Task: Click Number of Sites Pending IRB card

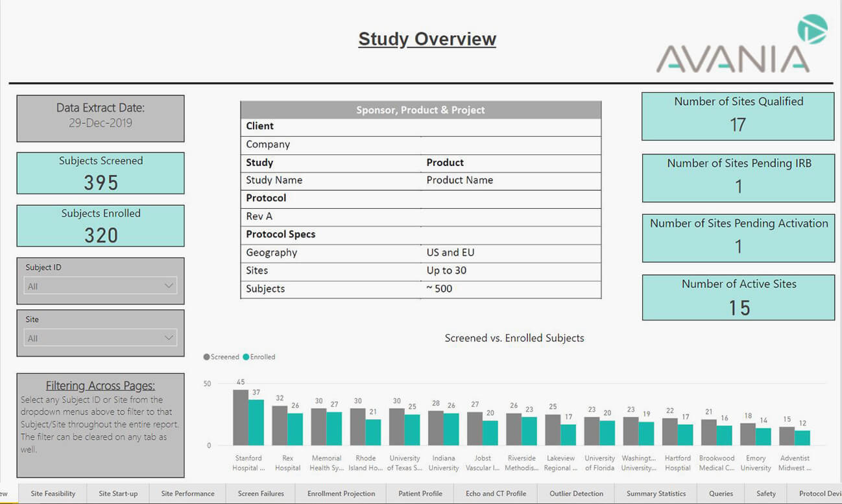Action: (x=738, y=178)
